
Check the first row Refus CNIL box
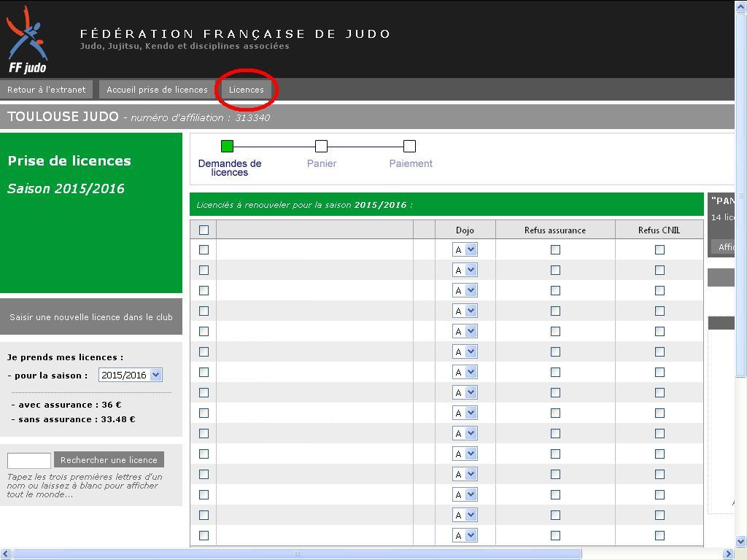pos(659,249)
